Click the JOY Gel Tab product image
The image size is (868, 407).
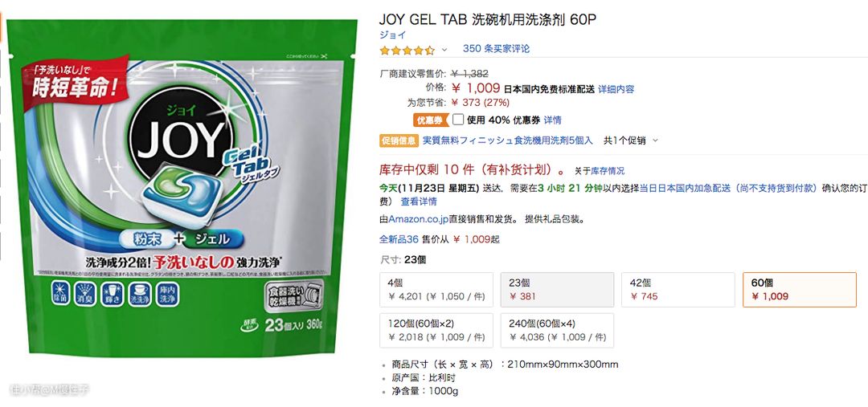182,188
